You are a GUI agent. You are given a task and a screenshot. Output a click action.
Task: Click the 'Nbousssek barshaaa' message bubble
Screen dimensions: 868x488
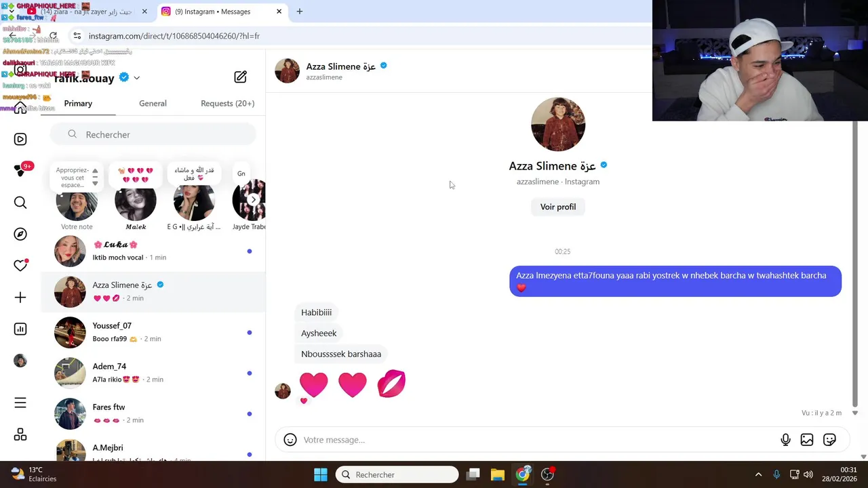point(341,354)
